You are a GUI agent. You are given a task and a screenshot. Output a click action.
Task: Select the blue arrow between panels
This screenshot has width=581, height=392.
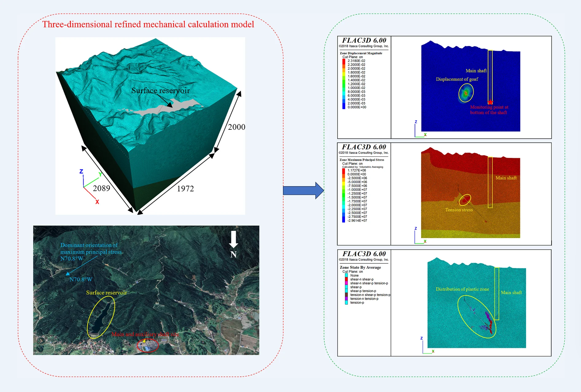coord(304,190)
